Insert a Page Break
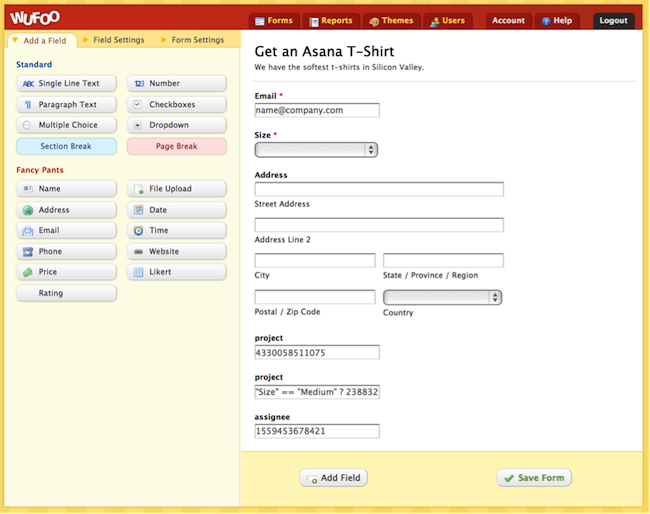 click(x=177, y=146)
